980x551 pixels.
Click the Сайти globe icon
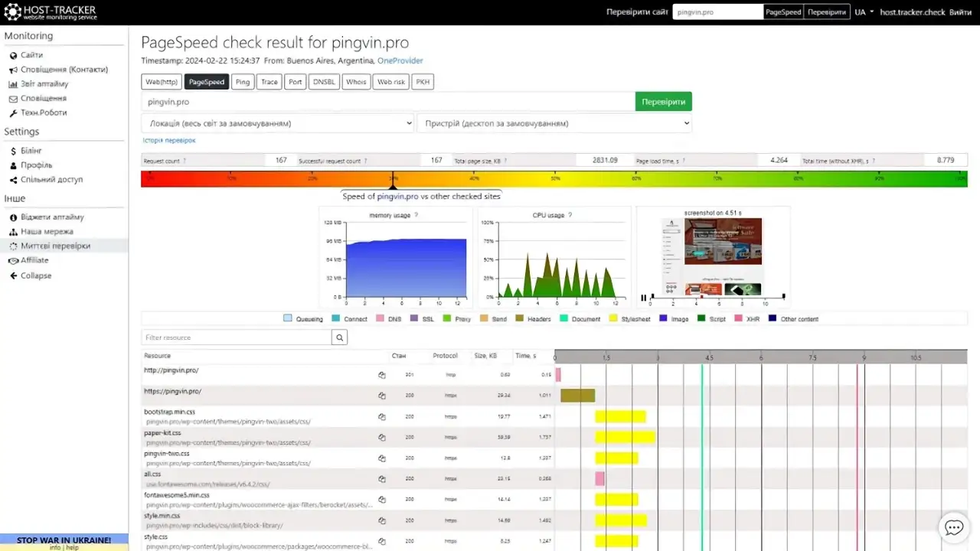(13, 56)
